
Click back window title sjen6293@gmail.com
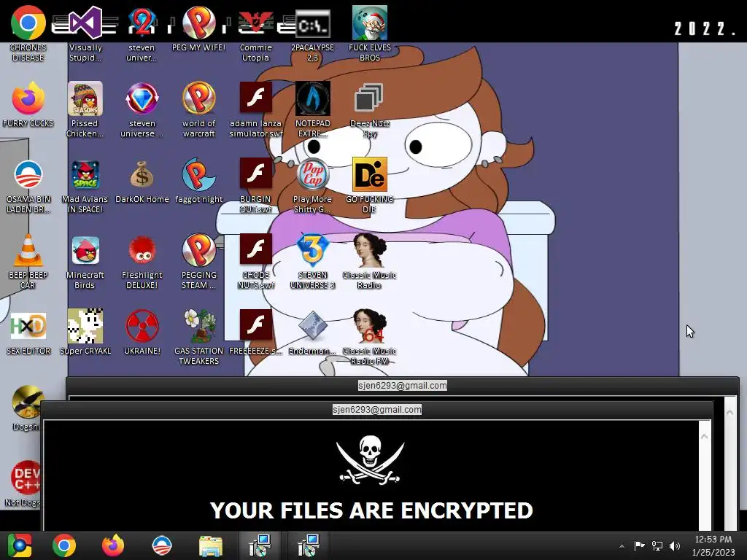pos(402,386)
